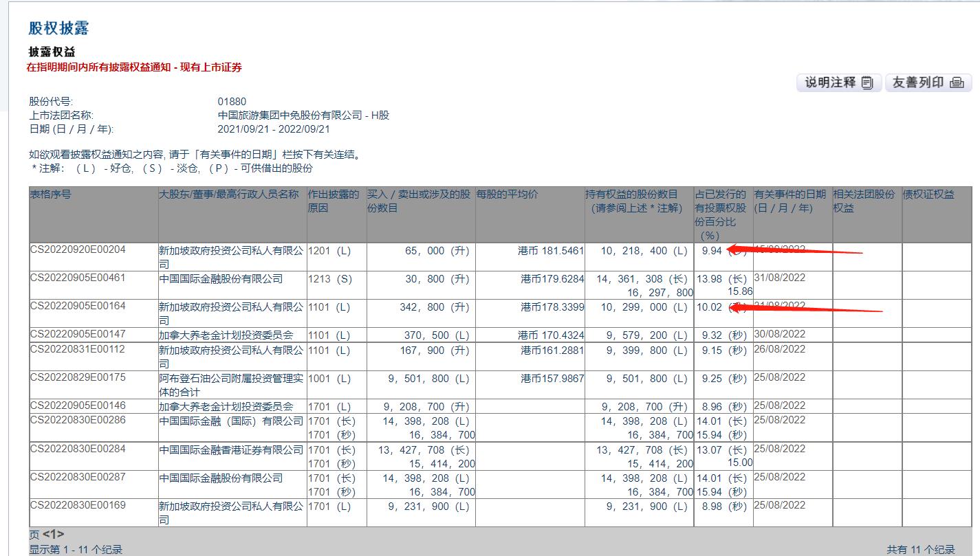
Task: Click share quantity 342,800 (升)
Action: point(434,307)
